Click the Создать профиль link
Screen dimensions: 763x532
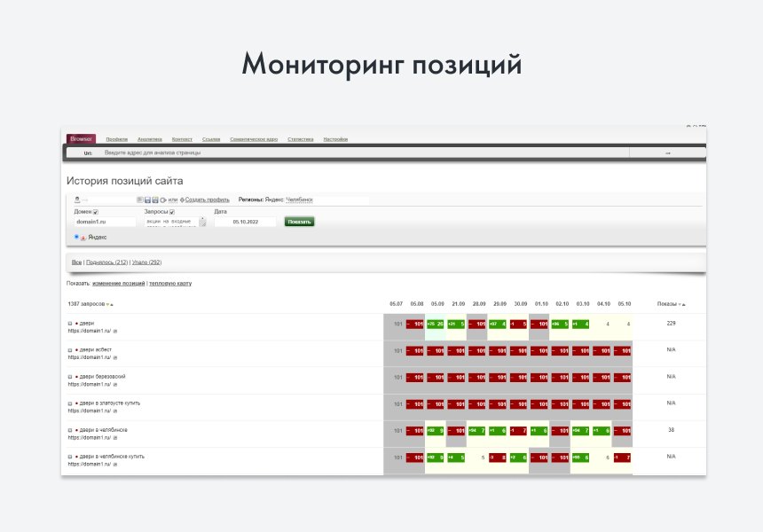[207, 199]
